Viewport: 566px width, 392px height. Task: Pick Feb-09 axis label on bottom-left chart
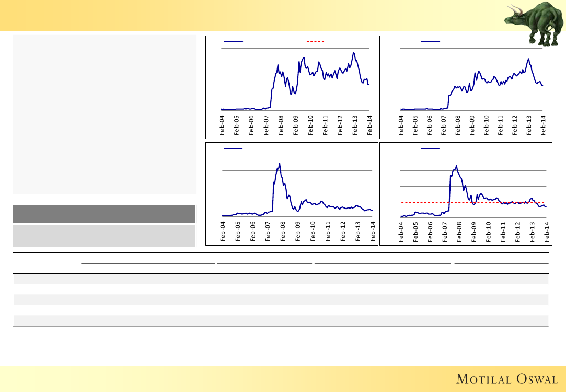click(x=298, y=231)
